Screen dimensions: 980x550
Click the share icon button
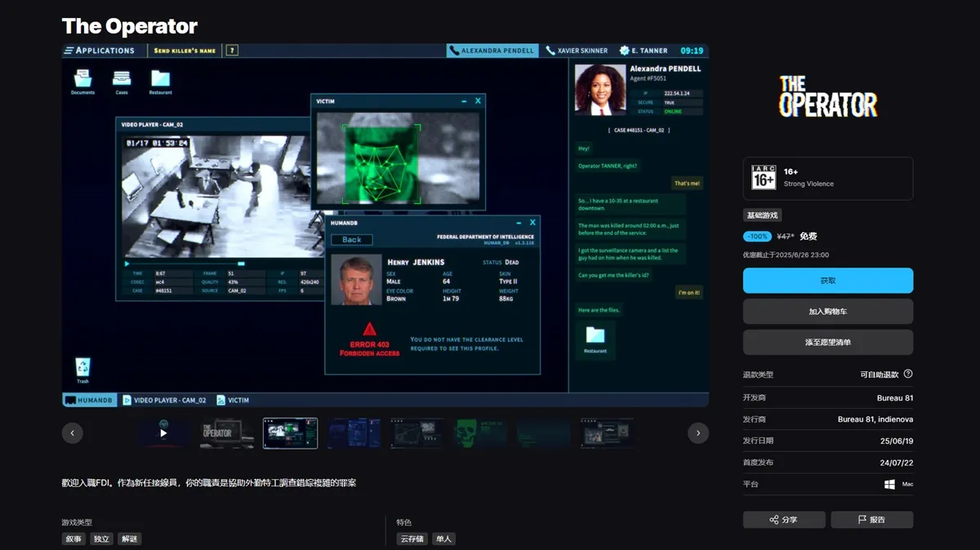pos(784,520)
